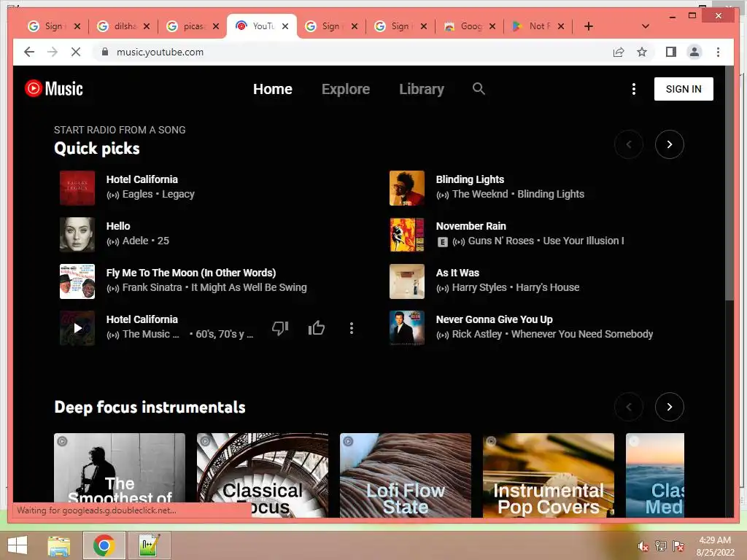Show previous Deep focus instrumentals playlists
The image size is (747, 560).
pos(629,407)
